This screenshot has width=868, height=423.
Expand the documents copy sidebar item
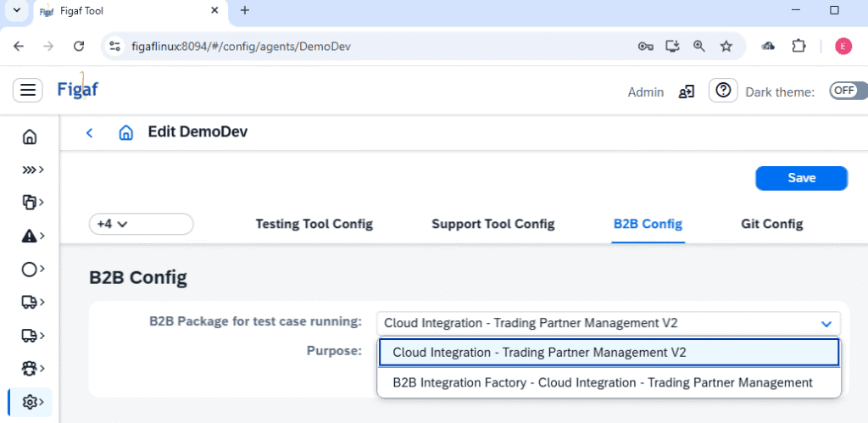coord(33,203)
